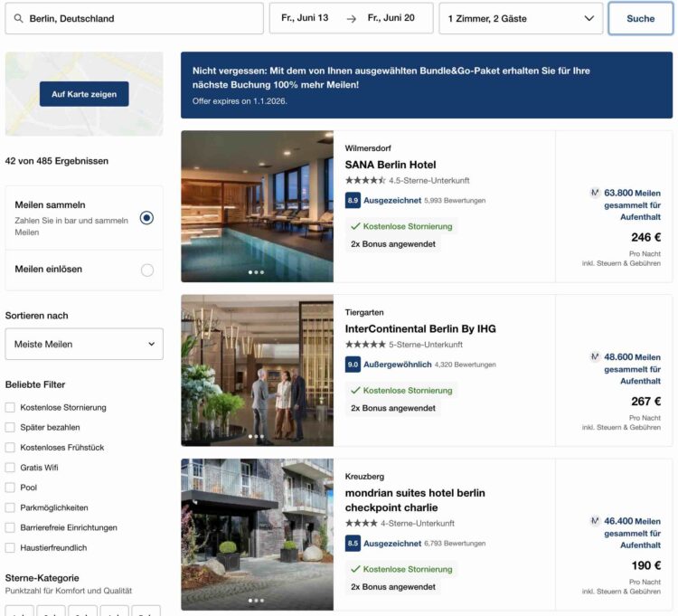Viewport: 678px width, 616px height.
Task: Click the Bundle&Go-Paket promotion banner
Action: coord(427,85)
